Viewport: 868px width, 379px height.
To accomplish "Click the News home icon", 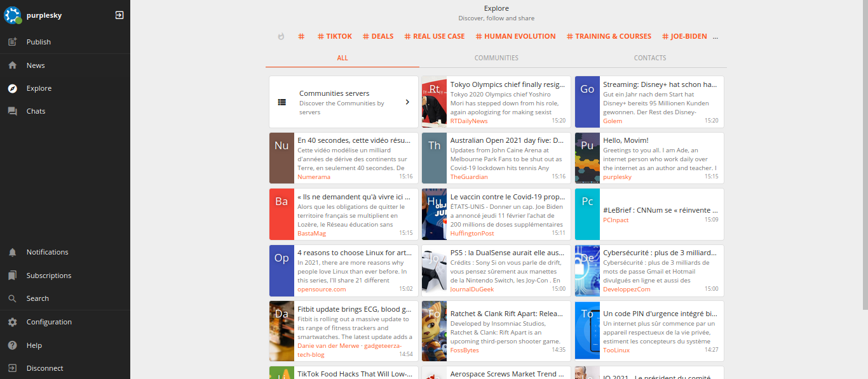I will pyautogui.click(x=13, y=65).
